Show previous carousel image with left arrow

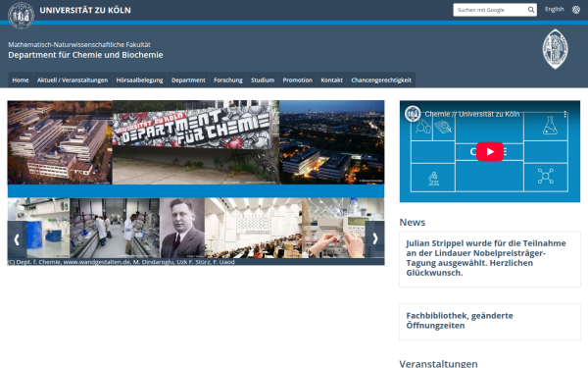coord(17,239)
